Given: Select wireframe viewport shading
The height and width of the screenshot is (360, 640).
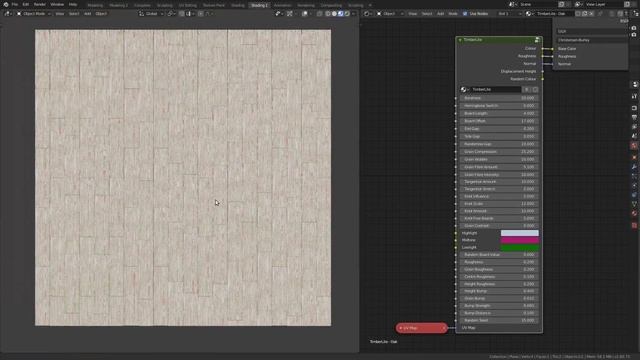Looking at the screenshot, I should coord(328,13).
